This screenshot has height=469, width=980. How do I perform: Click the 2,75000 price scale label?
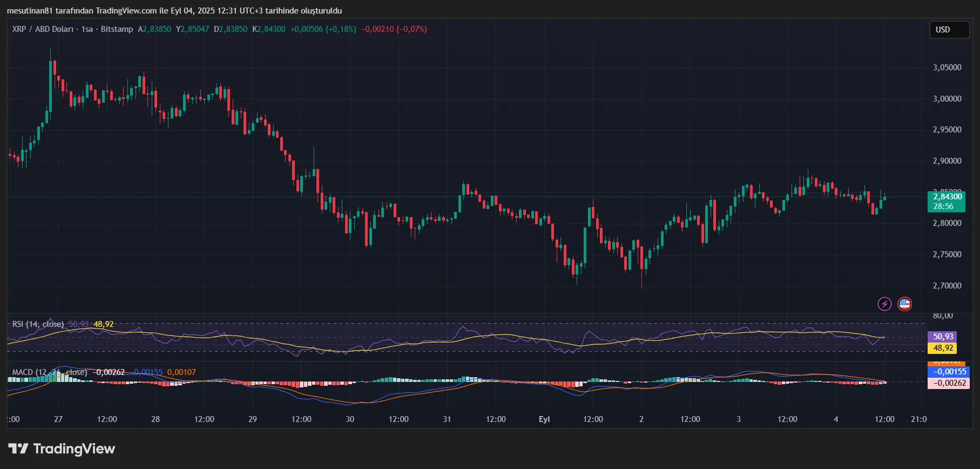(947, 254)
